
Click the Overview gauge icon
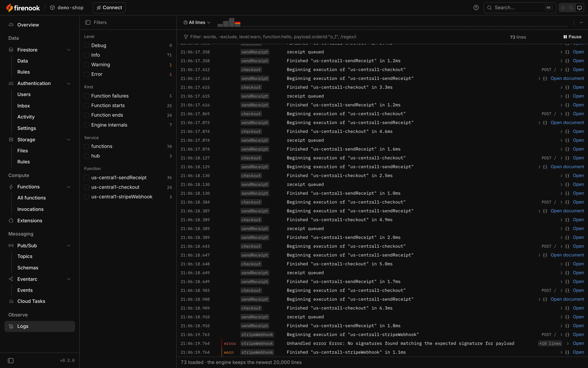pyautogui.click(x=11, y=25)
